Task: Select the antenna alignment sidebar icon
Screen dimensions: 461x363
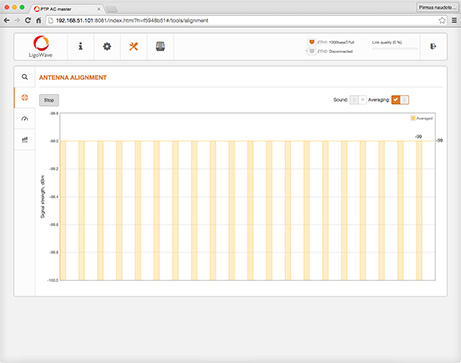Action: click(x=25, y=98)
